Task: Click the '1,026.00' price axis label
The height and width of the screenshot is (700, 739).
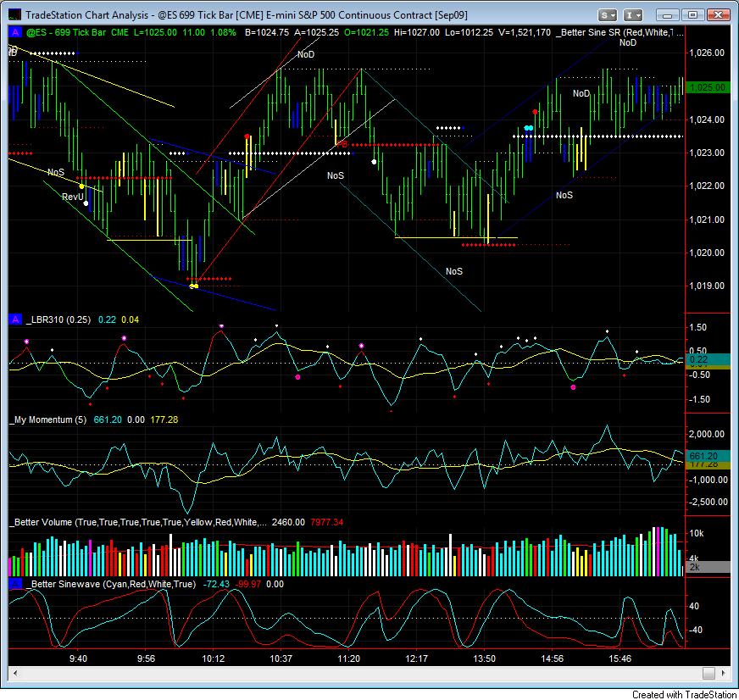Action: (x=707, y=53)
